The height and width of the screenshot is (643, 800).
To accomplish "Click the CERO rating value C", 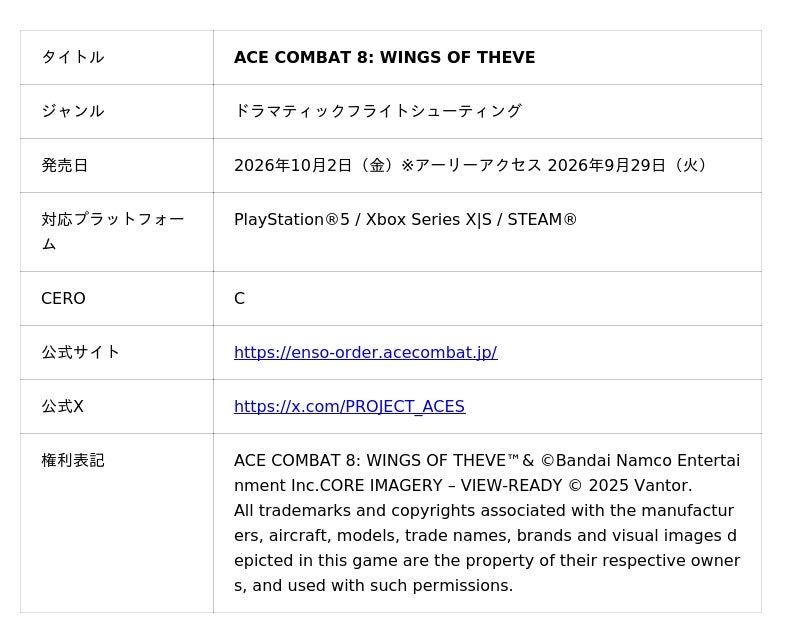I will [x=239, y=299].
